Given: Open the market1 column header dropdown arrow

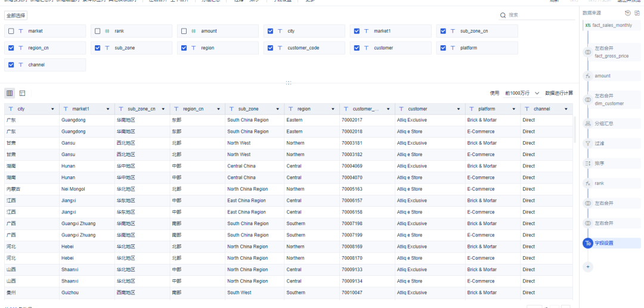Looking at the screenshot, I should 107,110.
